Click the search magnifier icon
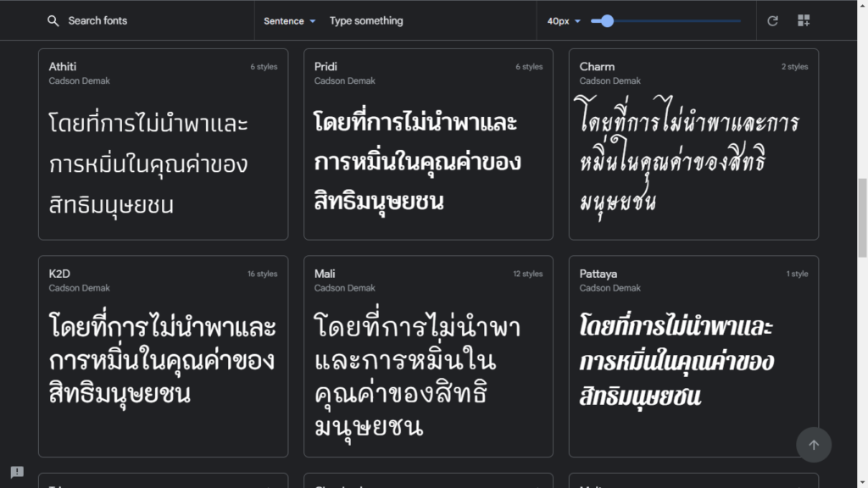Viewport: 868px width, 488px height. point(53,21)
